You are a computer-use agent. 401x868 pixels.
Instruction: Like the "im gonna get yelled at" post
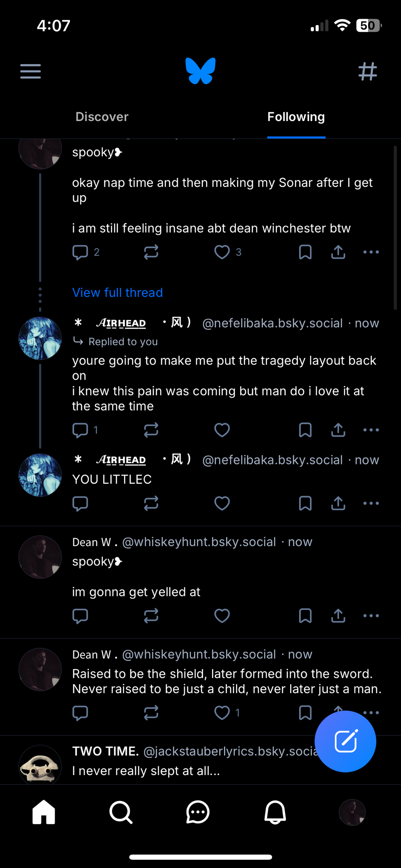point(222,616)
